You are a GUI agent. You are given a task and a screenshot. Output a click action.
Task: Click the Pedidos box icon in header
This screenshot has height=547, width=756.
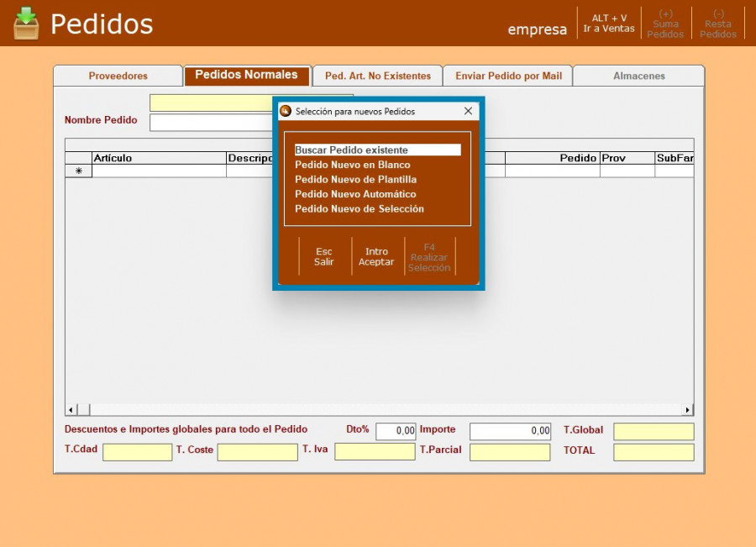(26, 24)
